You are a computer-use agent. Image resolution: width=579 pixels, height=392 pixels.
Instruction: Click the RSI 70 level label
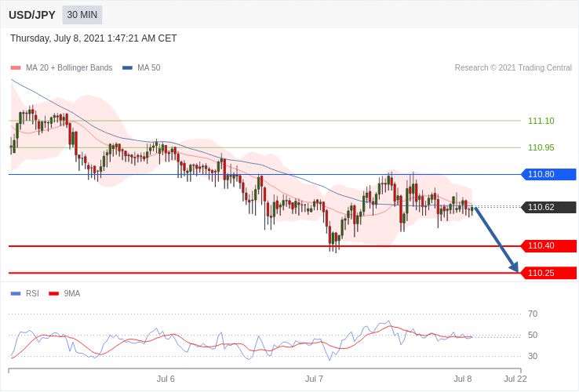[533, 314]
